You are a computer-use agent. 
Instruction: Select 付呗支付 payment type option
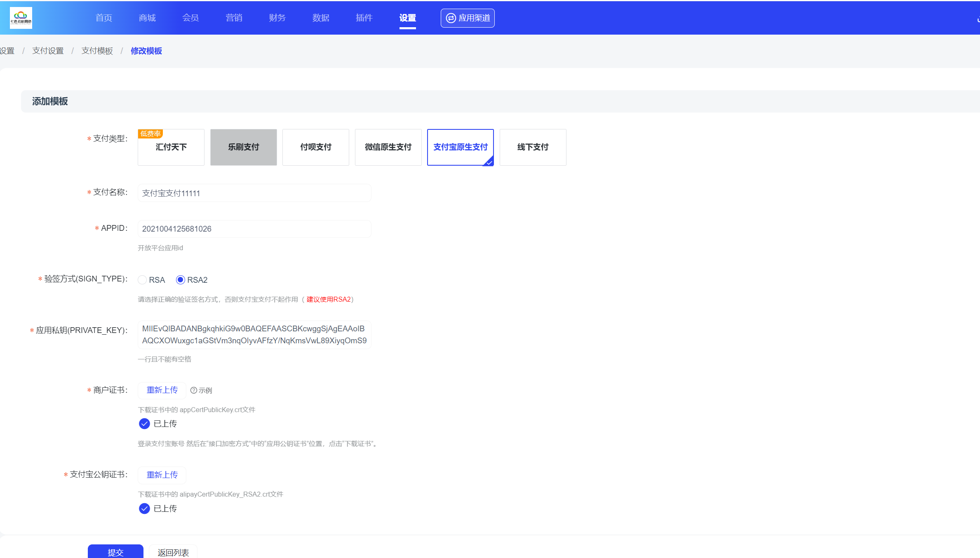316,147
